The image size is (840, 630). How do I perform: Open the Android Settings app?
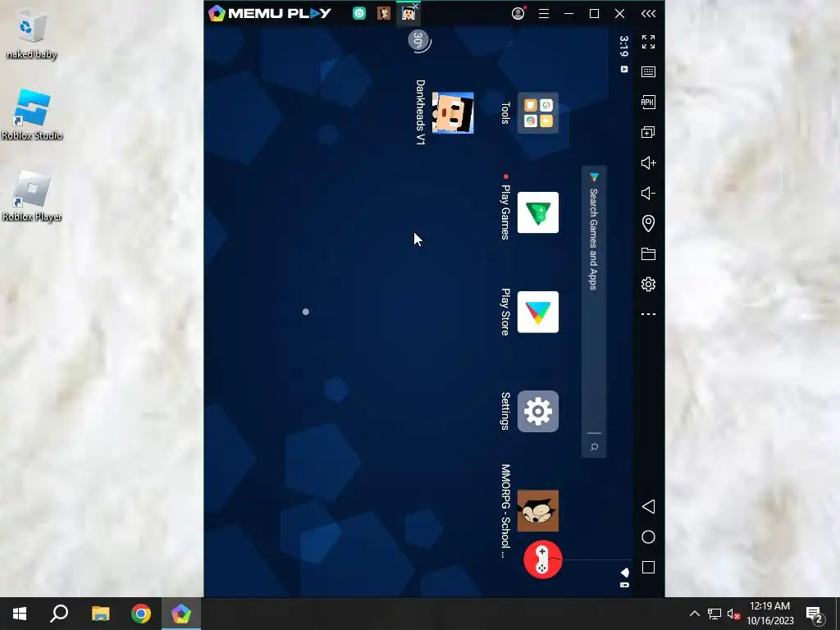538,412
